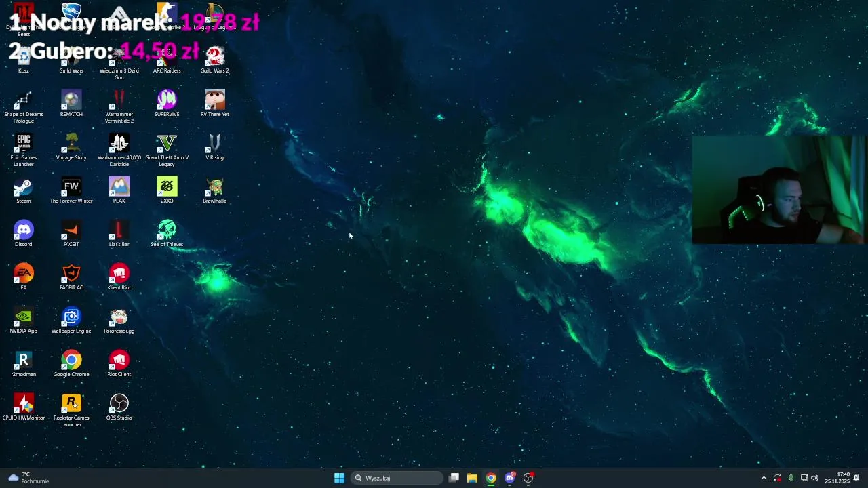Switch to OBS Studio on taskbar
This screenshot has width=868, height=488.
[x=528, y=478]
